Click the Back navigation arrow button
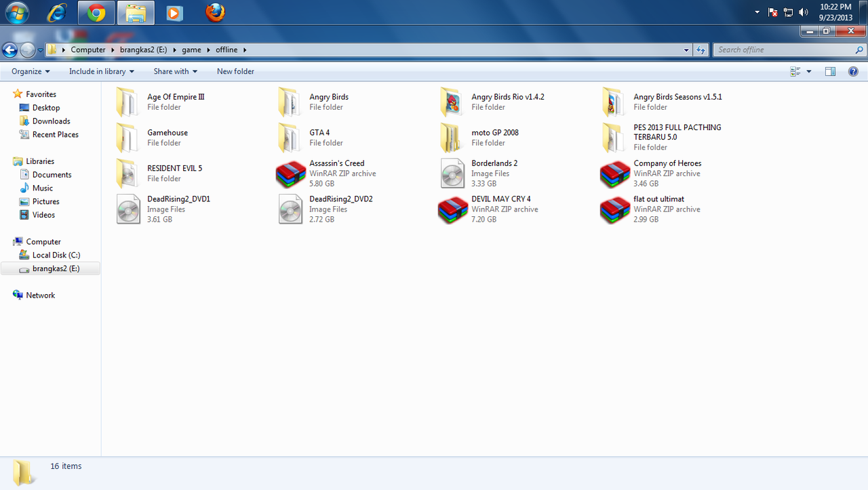This screenshot has width=868, height=490. 10,49
